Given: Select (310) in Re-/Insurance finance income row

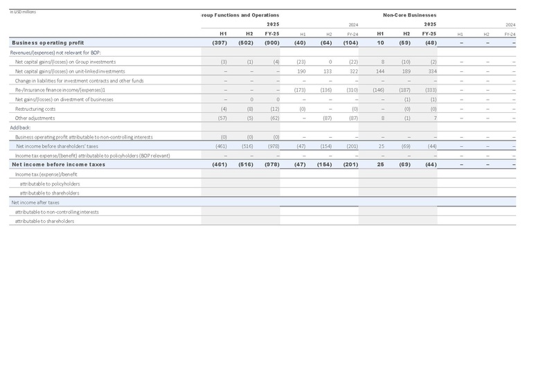Looking at the screenshot, I should click(352, 90).
